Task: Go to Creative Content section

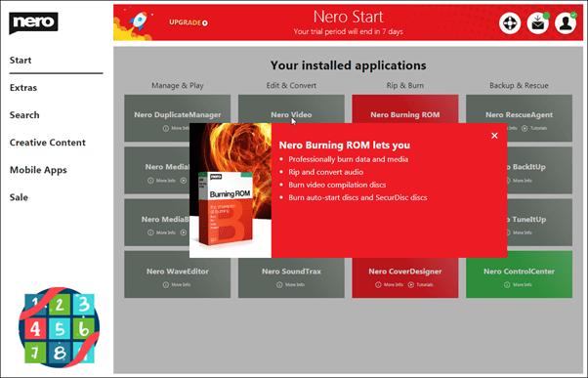Action: pyautogui.click(x=48, y=143)
